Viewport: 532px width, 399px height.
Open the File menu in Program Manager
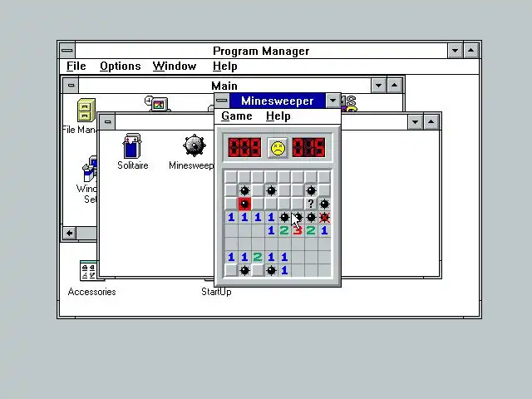[76, 66]
